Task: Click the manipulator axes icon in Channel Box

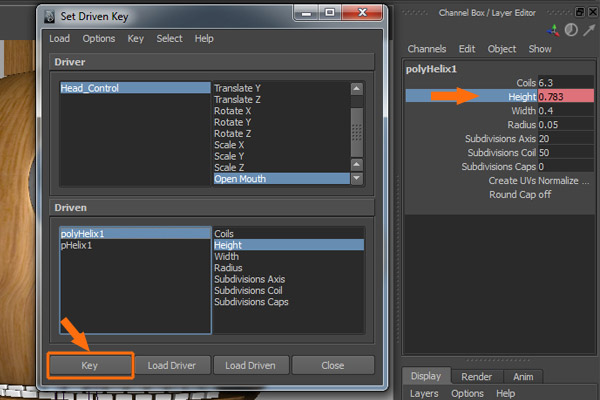Action: click(x=553, y=31)
